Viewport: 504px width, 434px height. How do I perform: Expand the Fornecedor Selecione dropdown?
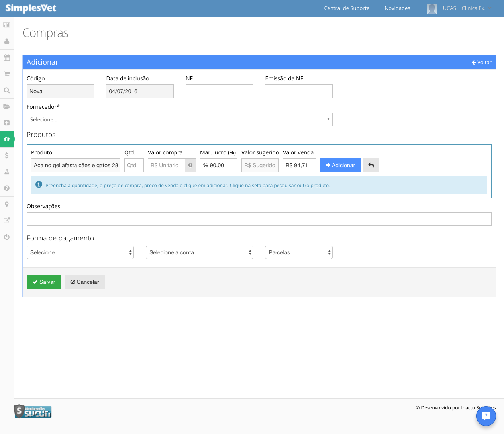[x=180, y=119]
